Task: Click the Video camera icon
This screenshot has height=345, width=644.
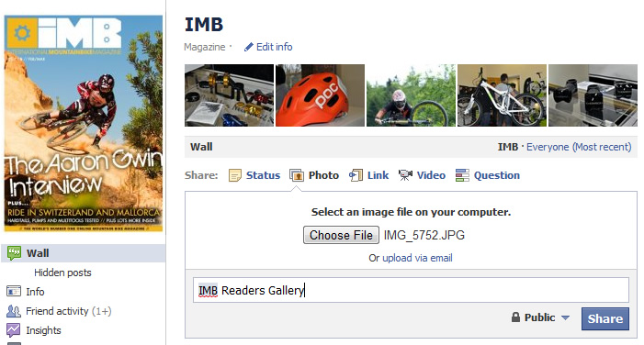Action: click(x=405, y=175)
